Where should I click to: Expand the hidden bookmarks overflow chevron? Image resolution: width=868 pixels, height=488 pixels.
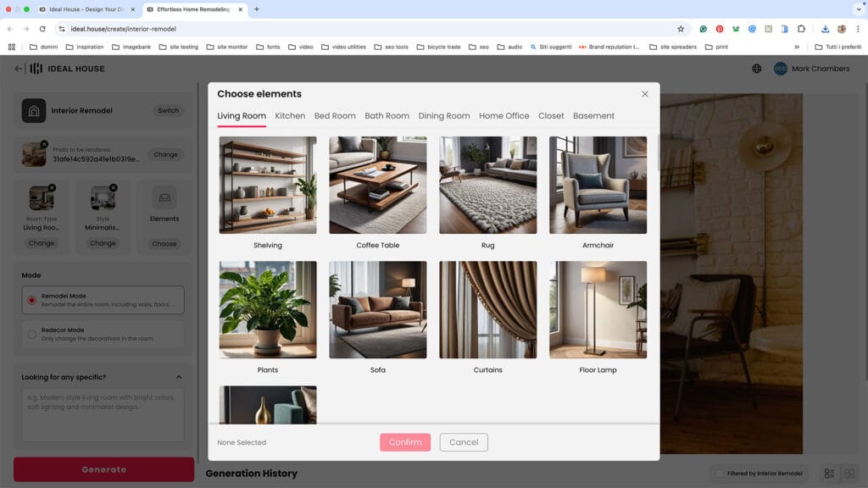(796, 47)
